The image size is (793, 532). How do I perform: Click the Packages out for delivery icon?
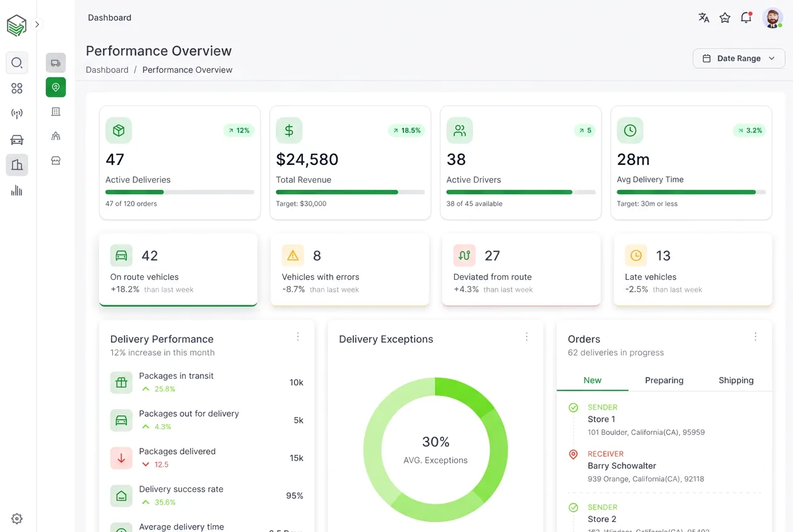pos(122,420)
